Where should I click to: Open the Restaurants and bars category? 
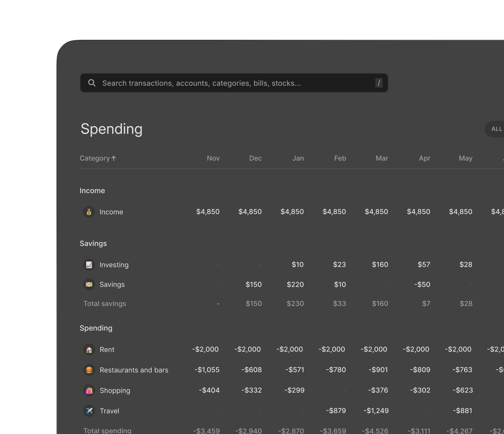click(x=134, y=370)
